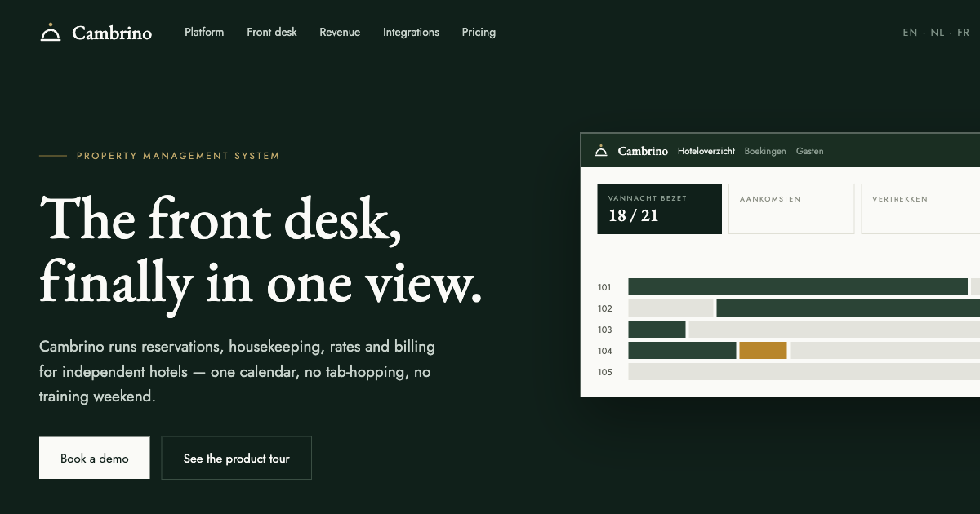
Task: Click the Book a demo button
Action: [x=95, y=458]
